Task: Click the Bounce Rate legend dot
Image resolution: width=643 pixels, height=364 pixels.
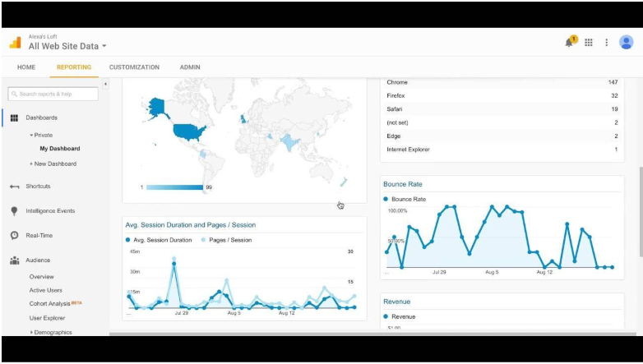Action: 386,199
